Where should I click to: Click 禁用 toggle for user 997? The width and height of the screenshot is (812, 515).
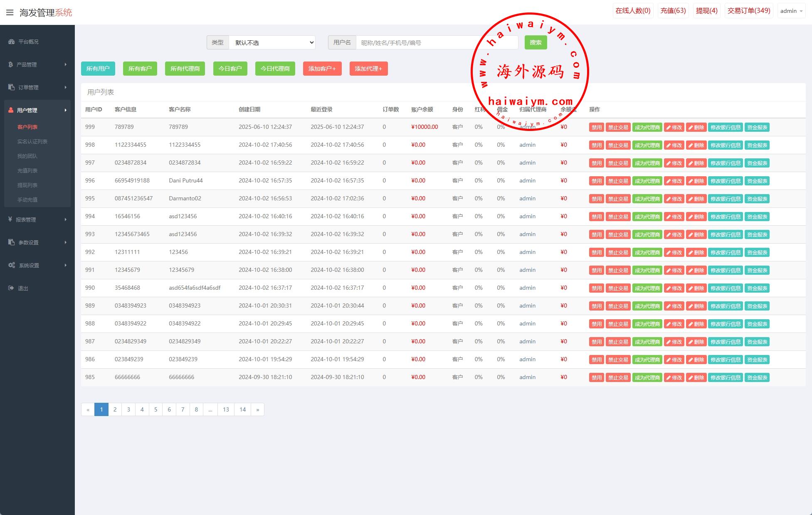click(596, 163)
